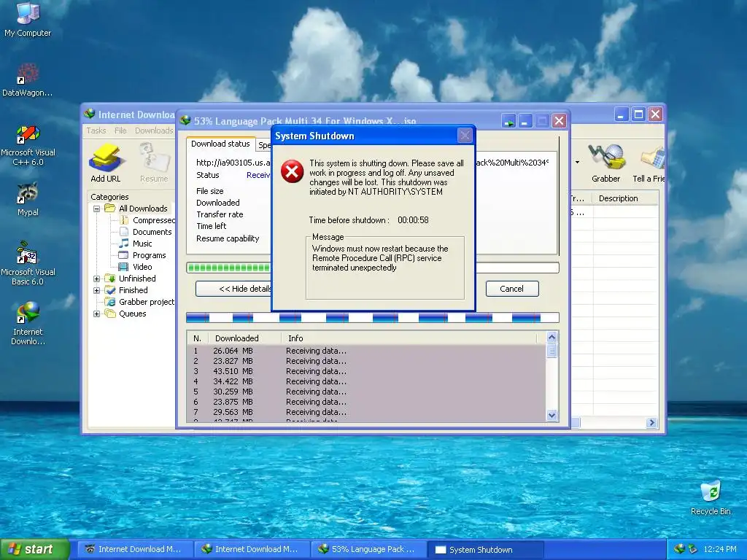Select Finished category label
The width and height of the screenshot is (747, 560).
point(133,290)
